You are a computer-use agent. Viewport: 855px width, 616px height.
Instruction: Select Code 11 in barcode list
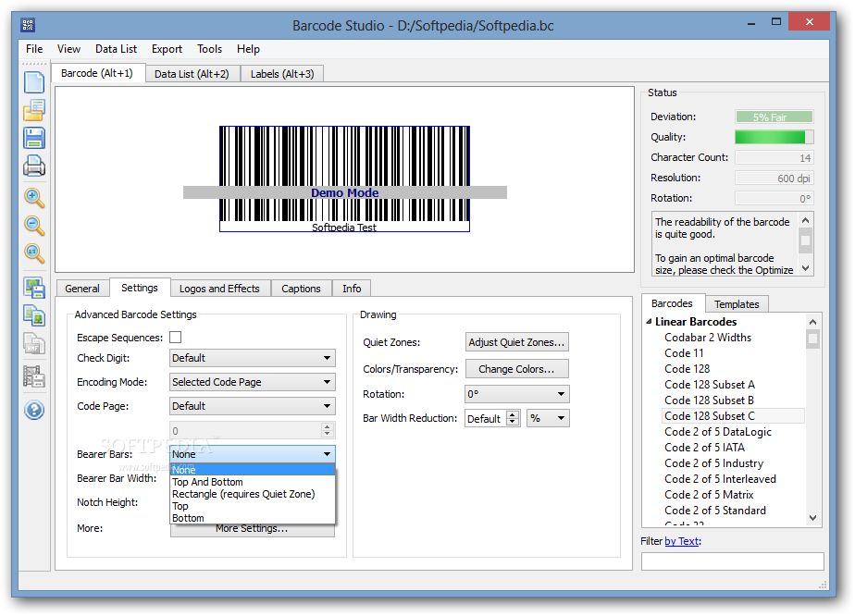[684, 353]
